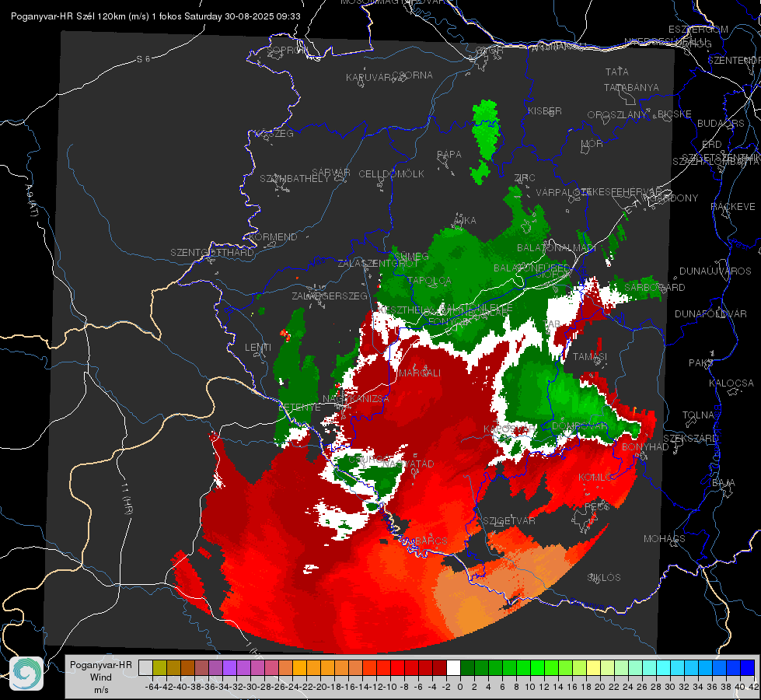Click the KORMEND city label

[272, 237]
